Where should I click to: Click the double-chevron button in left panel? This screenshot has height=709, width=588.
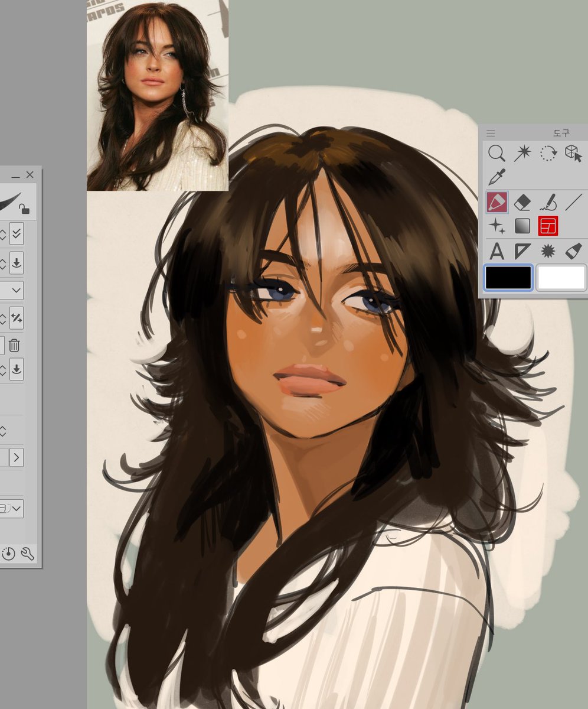pyautogui.click(x=17, y=234)
